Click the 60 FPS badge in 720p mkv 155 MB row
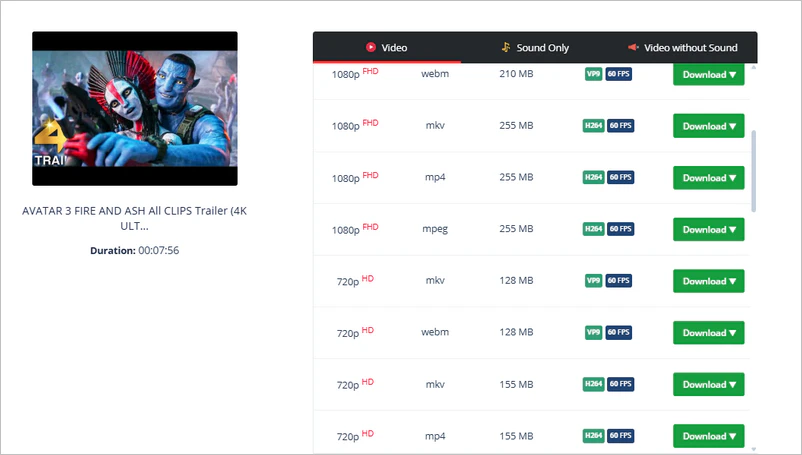The image size is (802, 455). coord(621,383)
